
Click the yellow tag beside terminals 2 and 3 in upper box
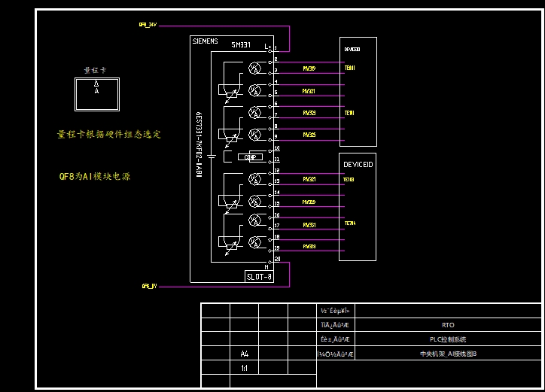350,68
